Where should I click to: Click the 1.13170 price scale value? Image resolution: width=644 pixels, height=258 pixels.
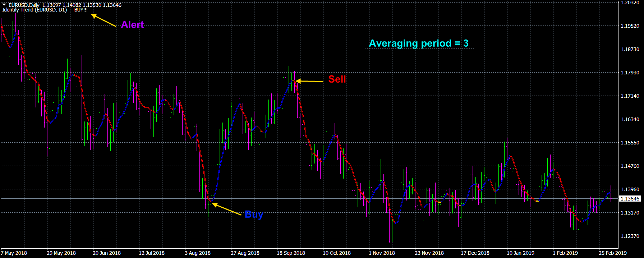click(630, 213)
